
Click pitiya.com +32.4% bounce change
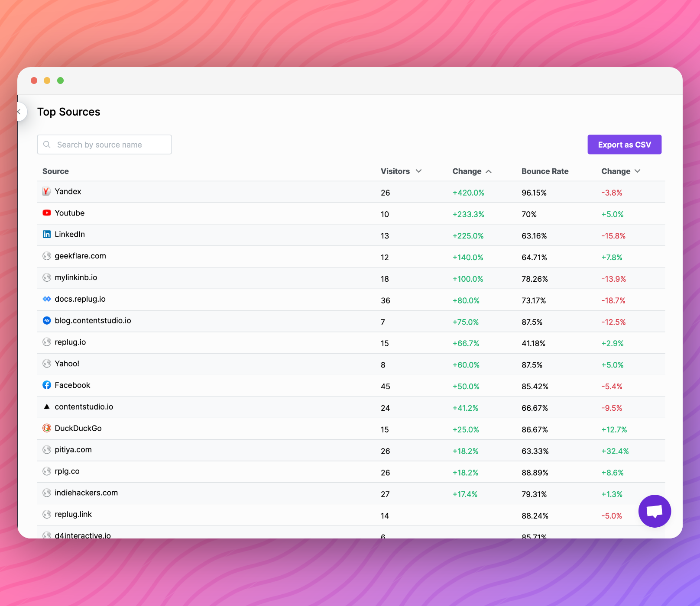(x=615, y=451)
